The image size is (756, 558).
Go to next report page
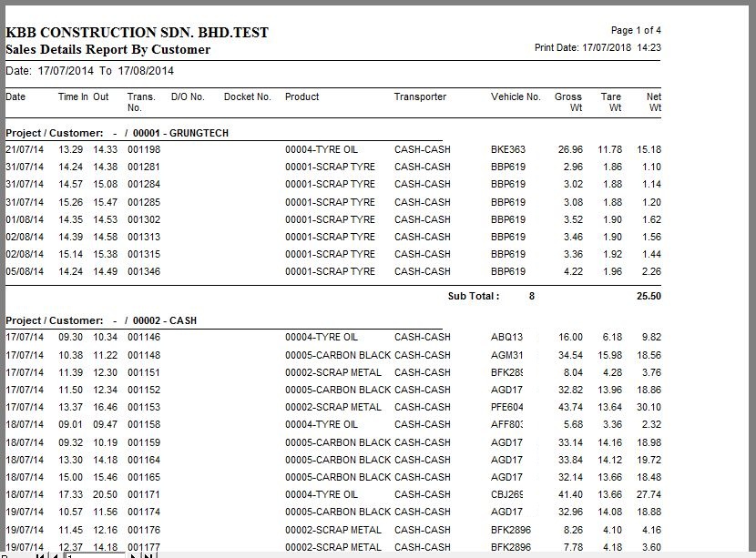click(x=134, y=555)
